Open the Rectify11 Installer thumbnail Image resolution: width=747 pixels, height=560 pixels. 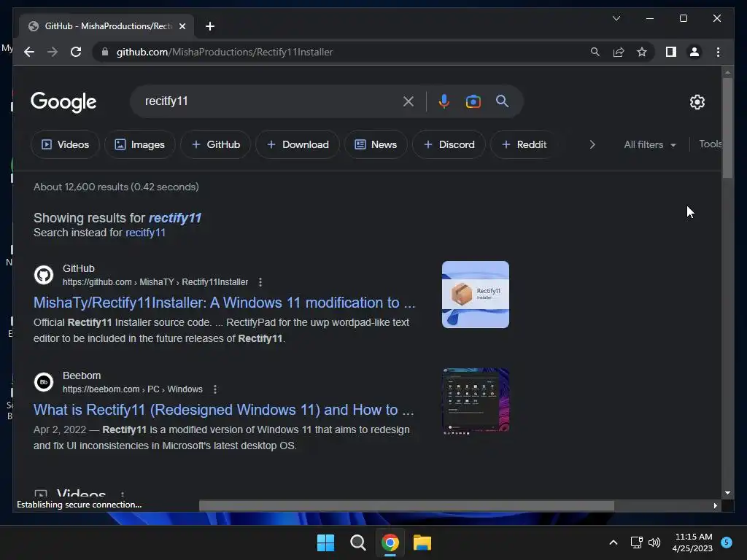coord(476,295)
